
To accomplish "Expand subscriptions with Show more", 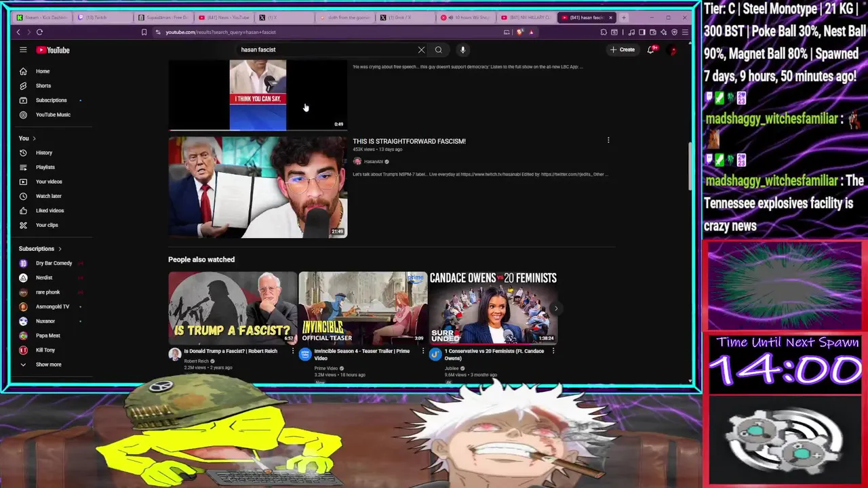I will [48, 365].
